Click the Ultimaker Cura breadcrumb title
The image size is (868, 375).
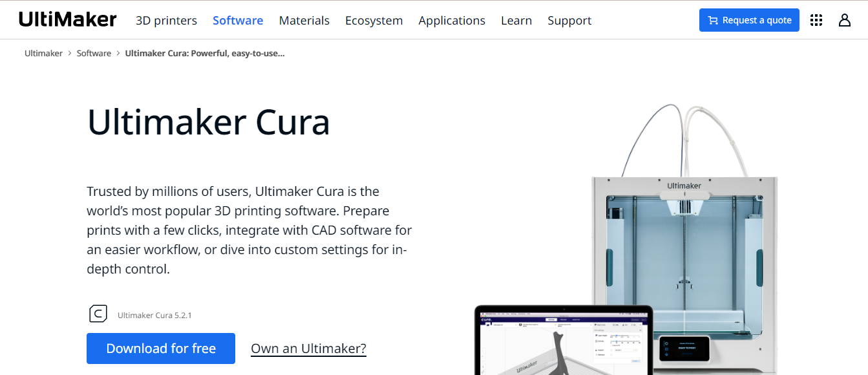(x=205, y=53)
